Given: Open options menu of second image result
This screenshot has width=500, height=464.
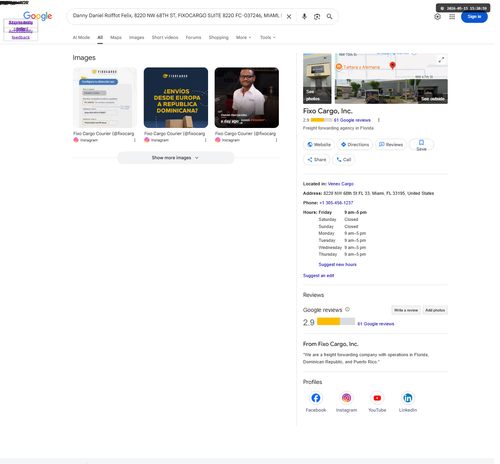Looking at the screenshot, I should click(206, 140).
